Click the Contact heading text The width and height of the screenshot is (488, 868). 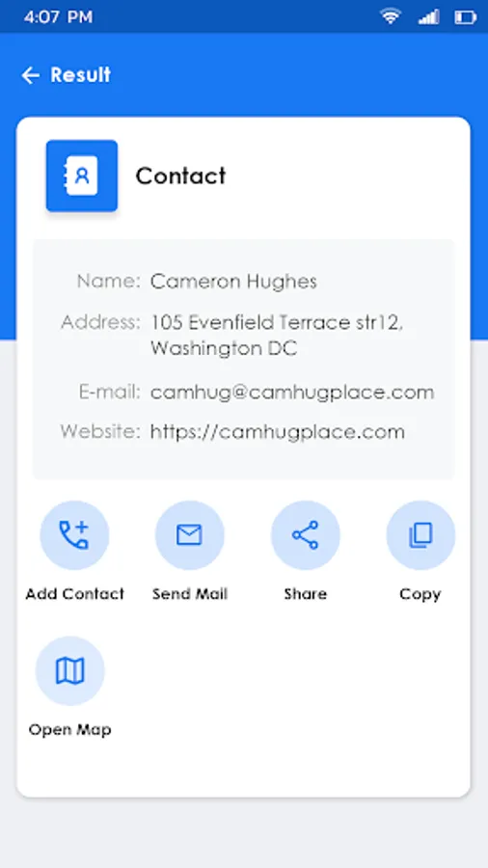click(181, 176)
